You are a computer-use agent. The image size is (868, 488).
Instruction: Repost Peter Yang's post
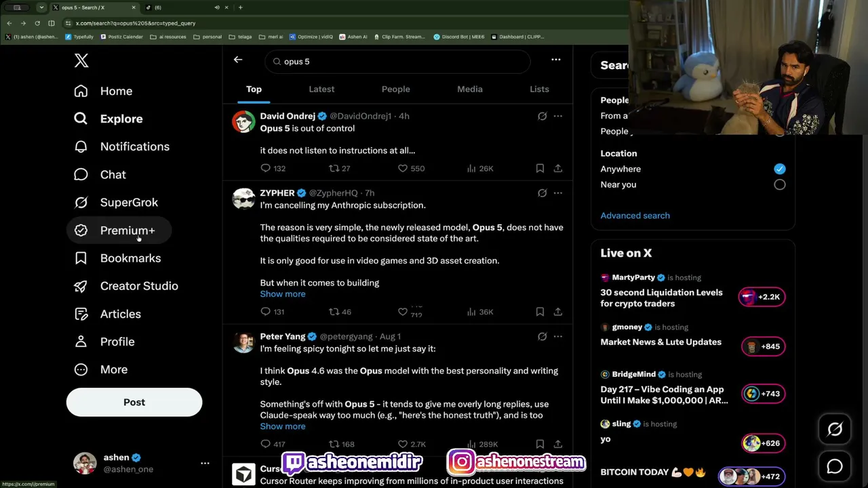(342, 444)
